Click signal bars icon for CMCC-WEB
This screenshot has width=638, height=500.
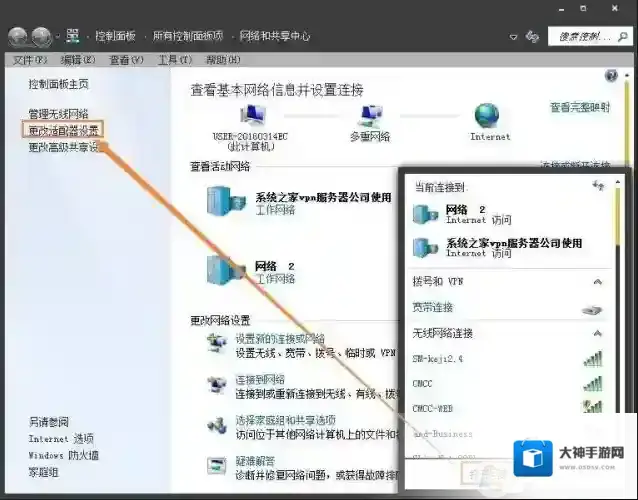593,406
